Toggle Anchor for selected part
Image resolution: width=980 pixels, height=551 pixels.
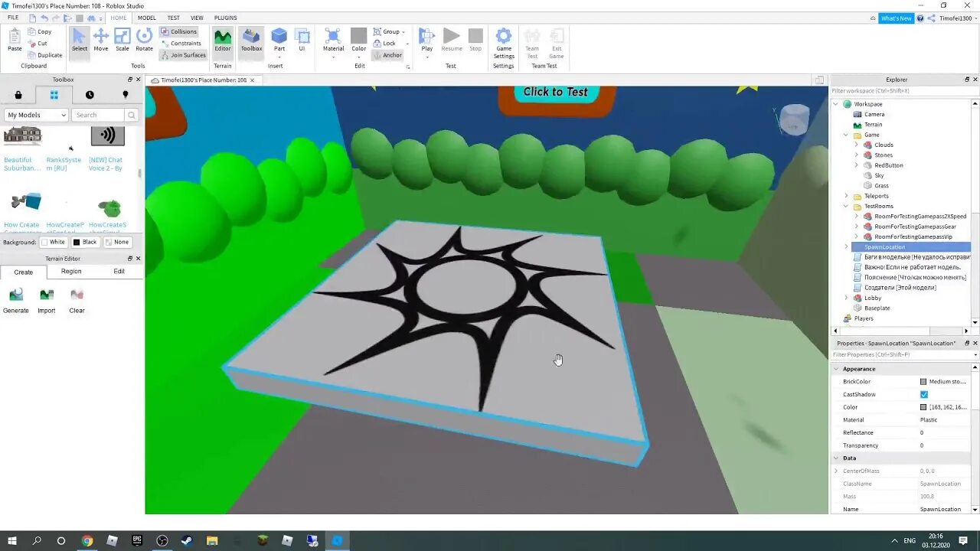(387, 55)
